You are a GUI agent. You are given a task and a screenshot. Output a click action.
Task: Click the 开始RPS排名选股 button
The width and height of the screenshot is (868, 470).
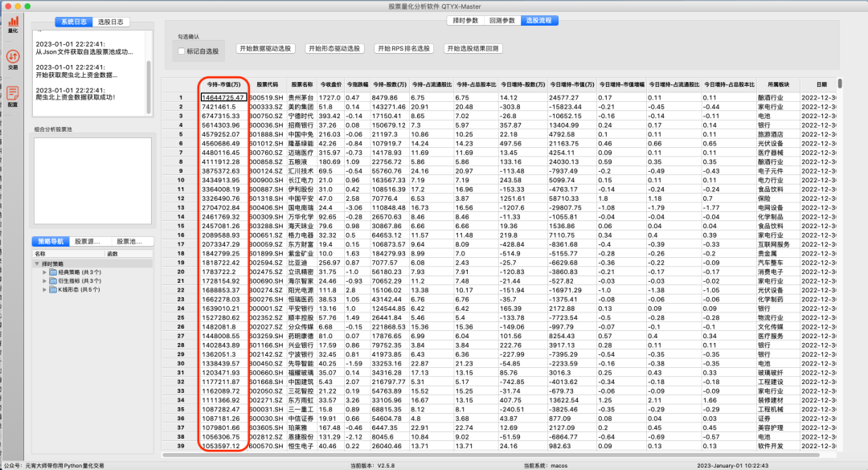[403, 49]
